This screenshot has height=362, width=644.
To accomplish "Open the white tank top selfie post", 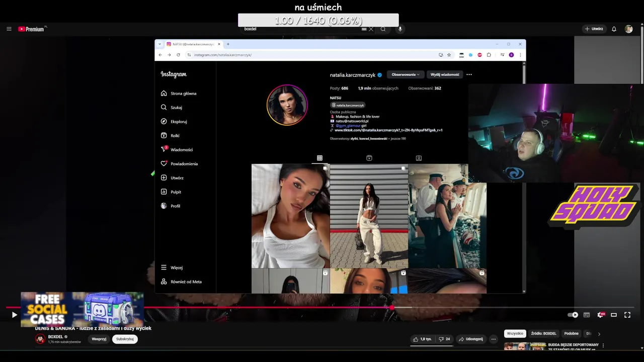I will tap(290, 216).
